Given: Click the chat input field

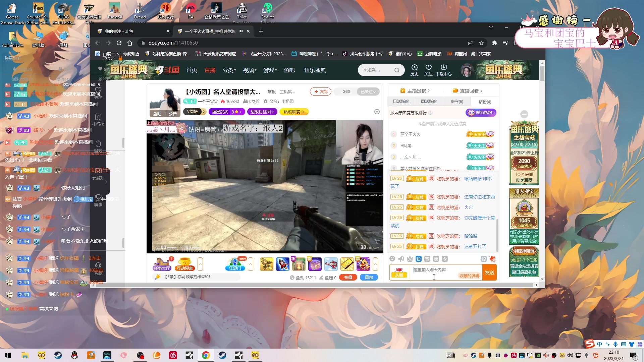Looking at the screenshot, I should point(445,273).
